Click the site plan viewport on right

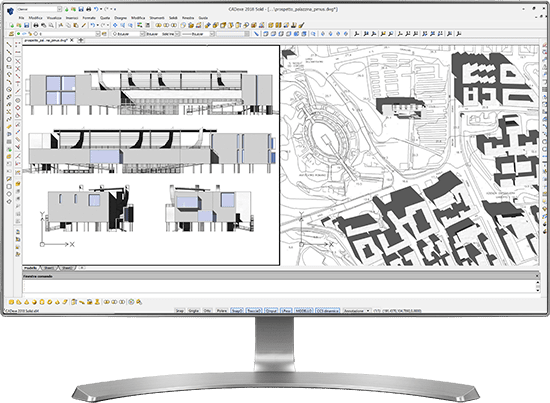tap(410, 155)
